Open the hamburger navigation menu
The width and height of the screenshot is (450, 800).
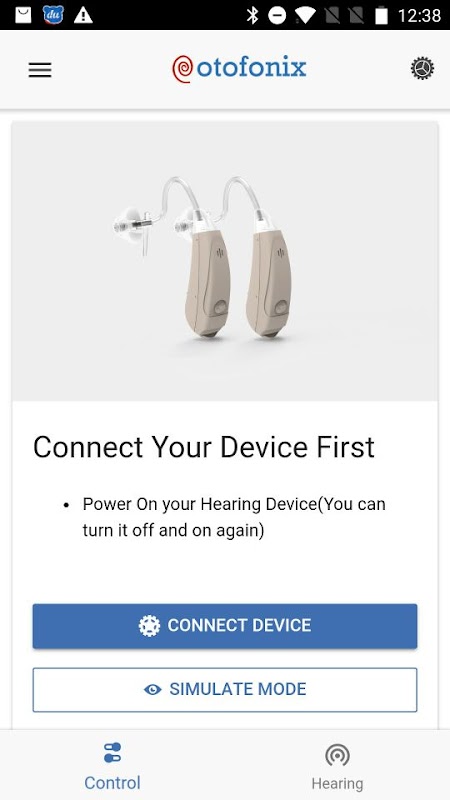coord(40,70)
